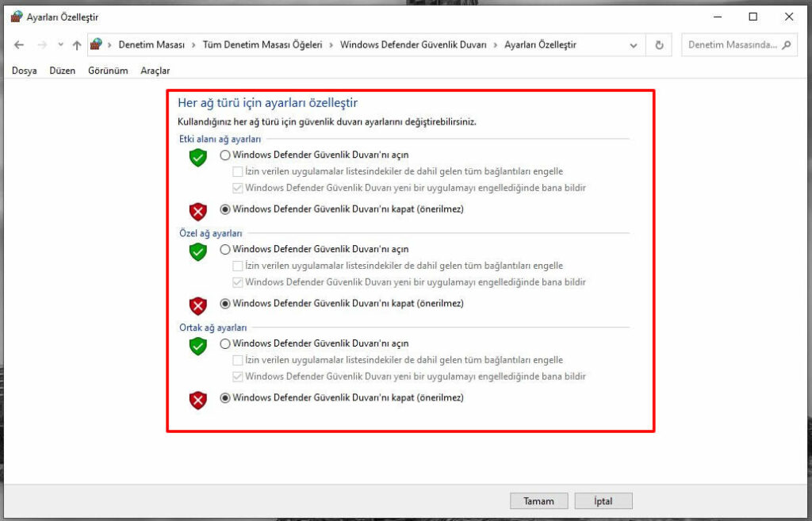Turn on the firewall for Etki alanı ağ
Screen dimensions: 812x521
[x=225, y=155]
